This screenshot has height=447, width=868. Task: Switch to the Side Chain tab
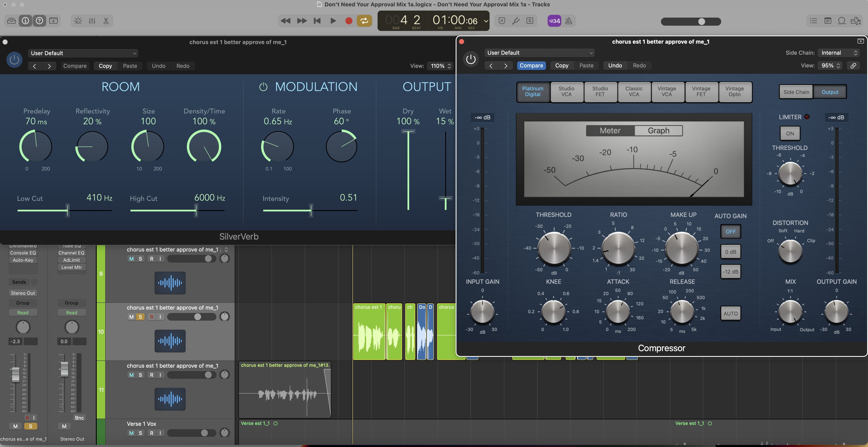(x=796, y=92)
